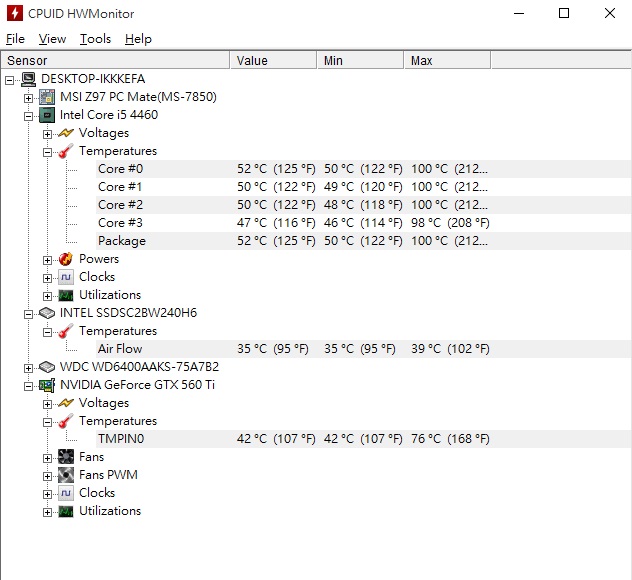This screenshot has height=580, width=632.
Task: Click the HWMonitor lightning app icon
Action: pos(15,13)
